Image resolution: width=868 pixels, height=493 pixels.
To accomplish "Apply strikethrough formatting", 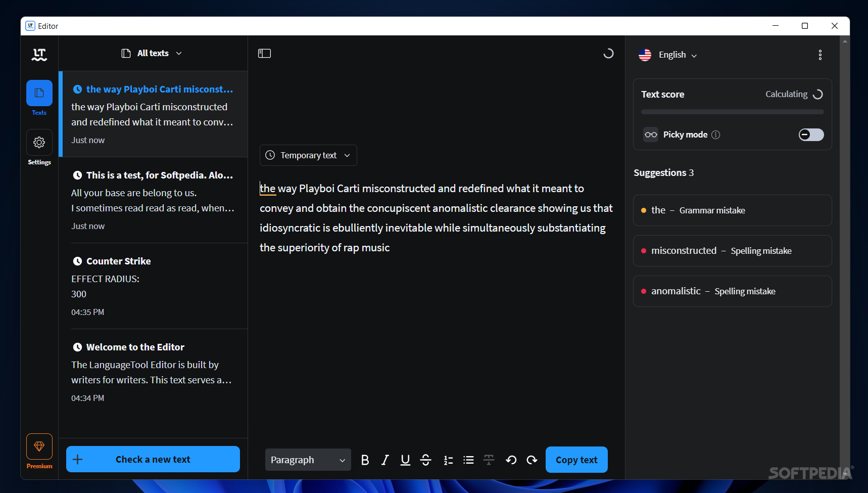I will (426, 460).
